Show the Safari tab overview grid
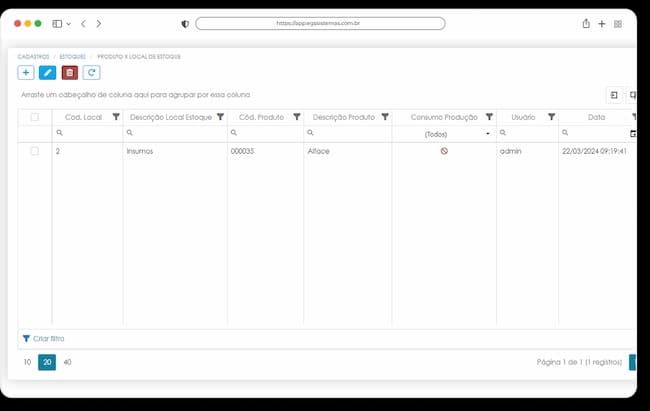The width and height of the screenshot is (650, 411). 618,24
